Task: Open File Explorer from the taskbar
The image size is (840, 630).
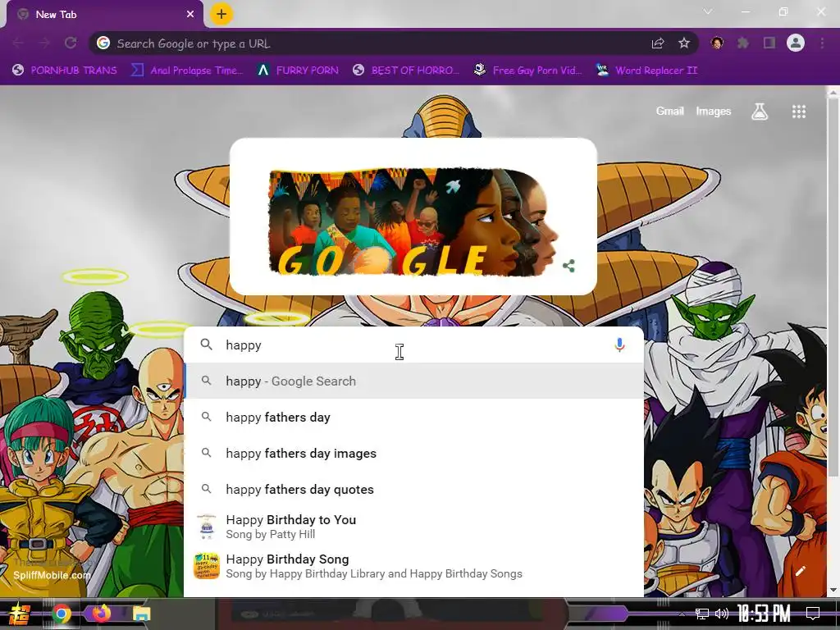Action: 141,614
